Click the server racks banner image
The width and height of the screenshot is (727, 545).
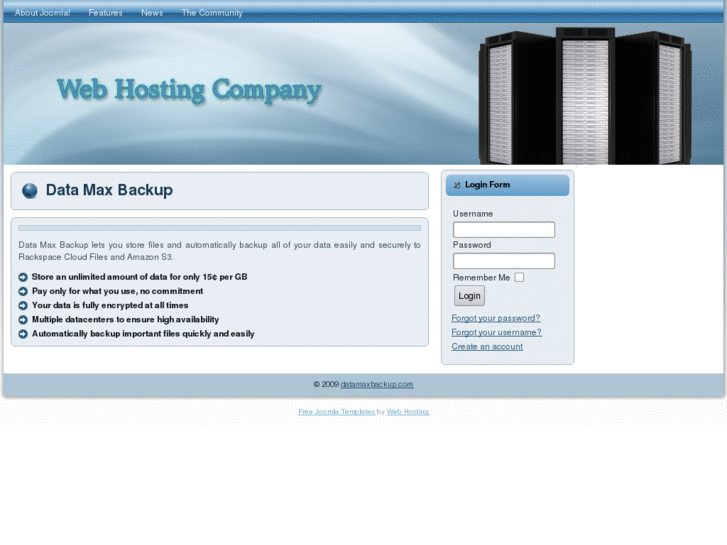[585, 96]
